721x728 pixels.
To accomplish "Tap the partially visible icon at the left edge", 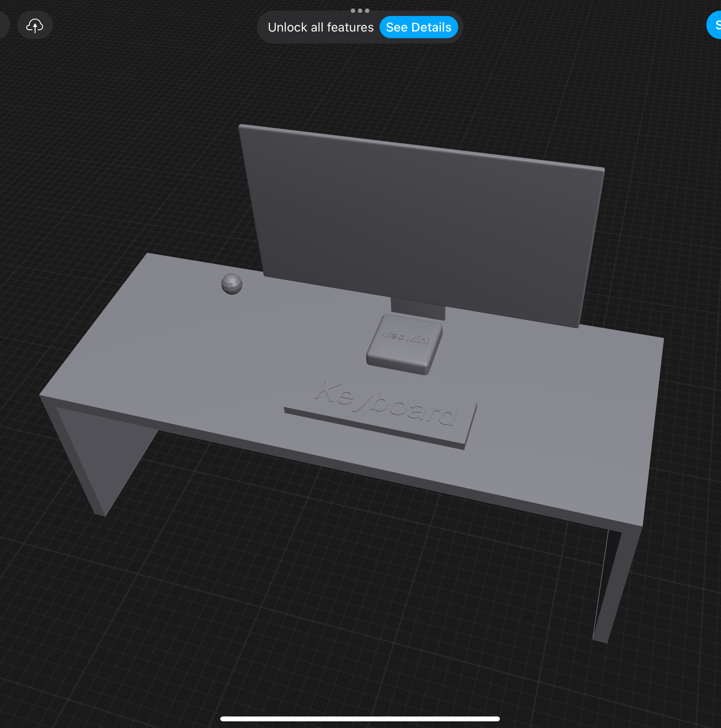I will [2, 25].
